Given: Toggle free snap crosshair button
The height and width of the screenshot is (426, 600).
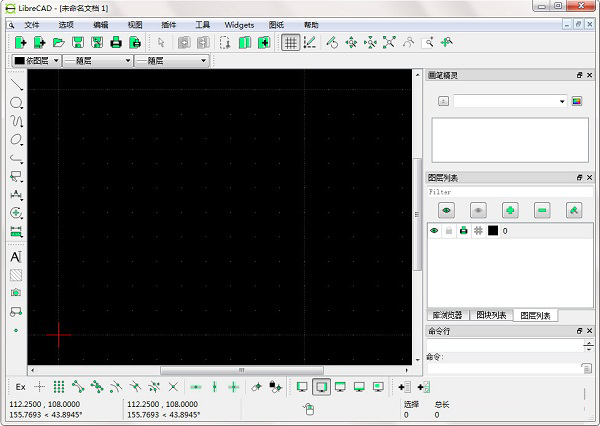Looking at the screenshot, I should tap(39, 387).
